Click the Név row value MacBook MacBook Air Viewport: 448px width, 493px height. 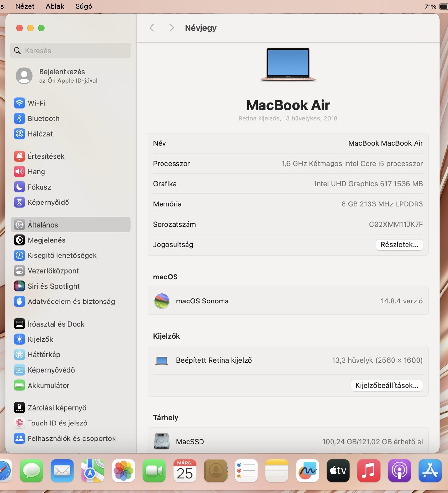tap(385, 143)
